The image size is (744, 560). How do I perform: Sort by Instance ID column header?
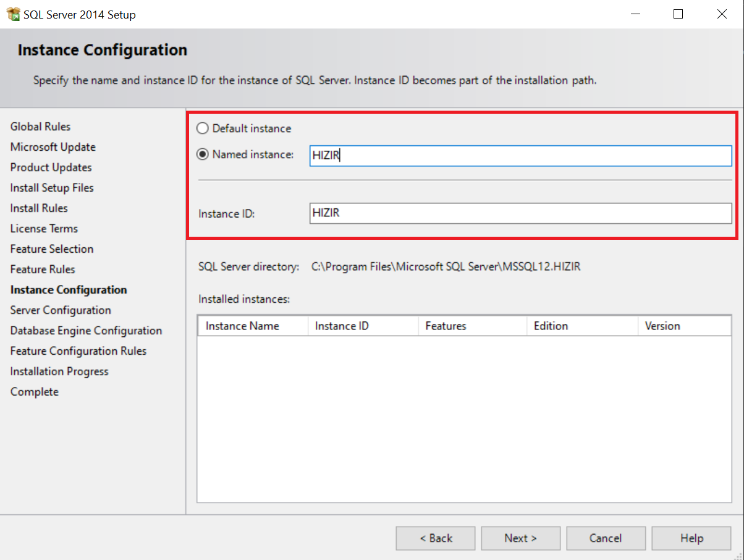[363, 326]
